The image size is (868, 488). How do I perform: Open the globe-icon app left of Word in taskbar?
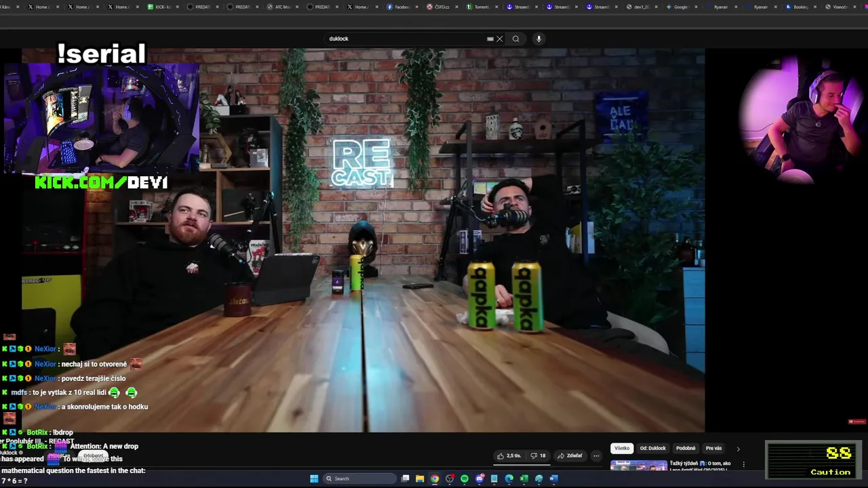pyautogui.click(x=539, y=479)
